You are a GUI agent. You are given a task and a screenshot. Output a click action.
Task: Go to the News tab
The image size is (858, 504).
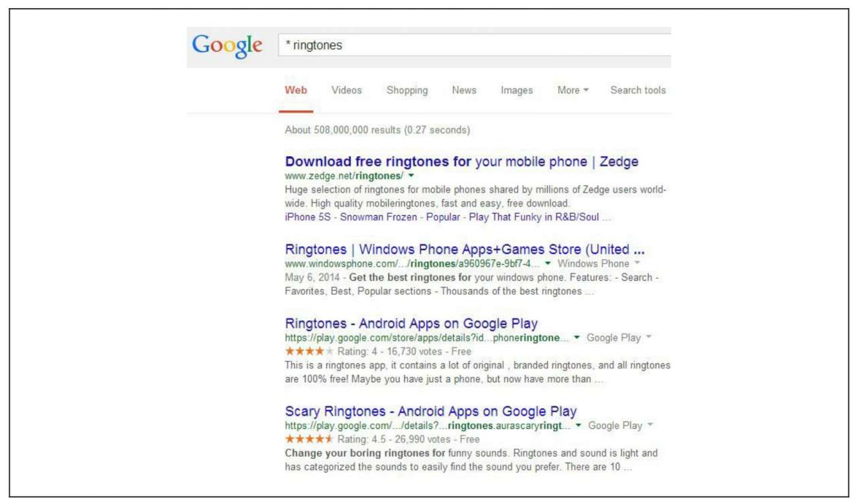(464, 90)
